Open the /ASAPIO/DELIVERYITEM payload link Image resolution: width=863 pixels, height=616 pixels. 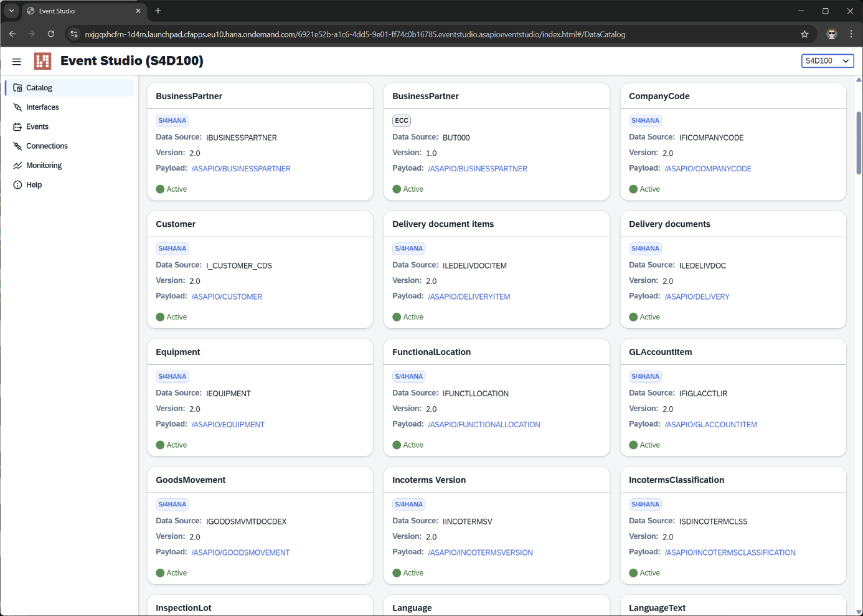(469, 297)
